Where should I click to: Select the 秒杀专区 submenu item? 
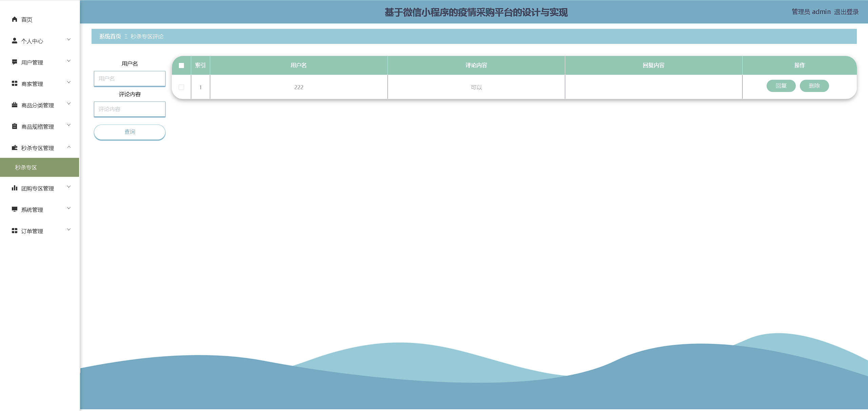[x=39, y=167]
